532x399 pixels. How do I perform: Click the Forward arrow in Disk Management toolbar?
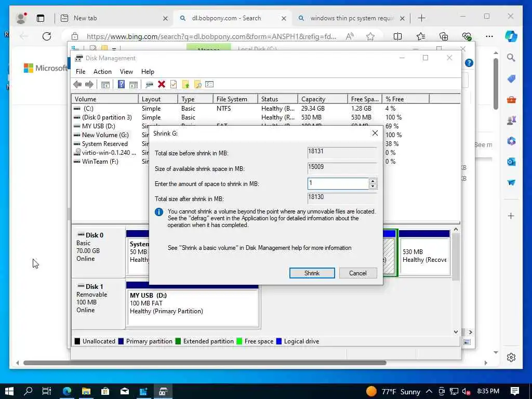click(x=89, y=85)
